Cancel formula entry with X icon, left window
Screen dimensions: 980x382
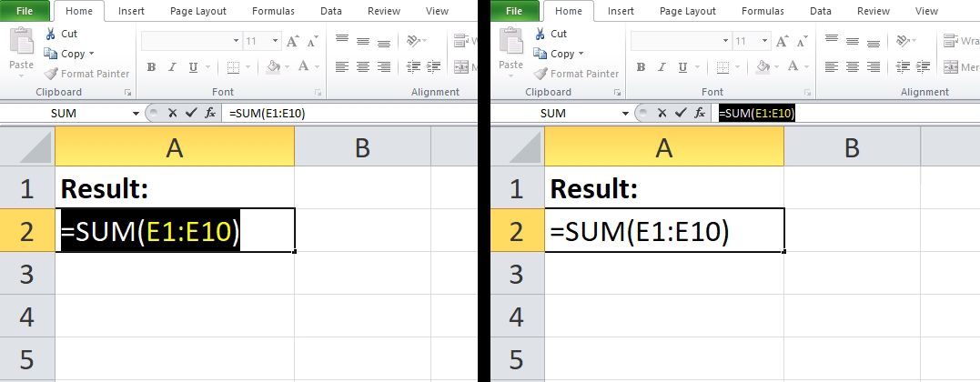click(171, 113)
